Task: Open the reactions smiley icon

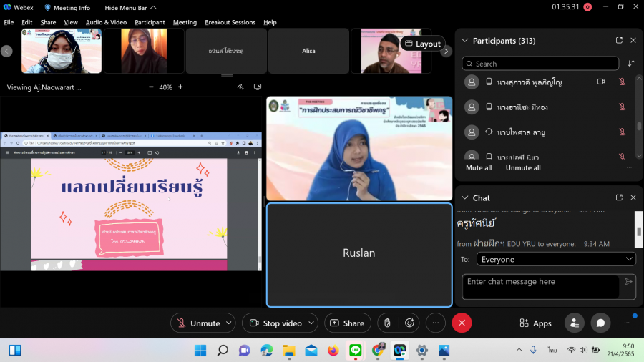Action: [410, 323]
